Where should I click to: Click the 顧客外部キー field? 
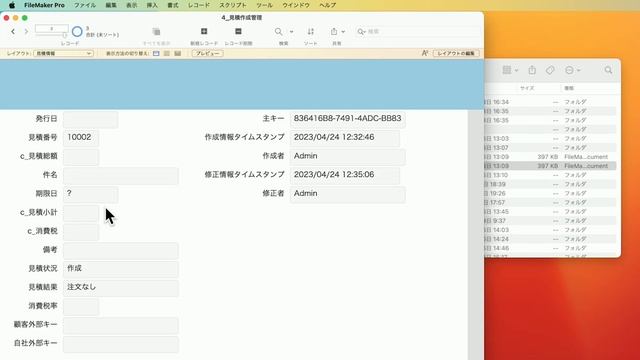[121, 325]
